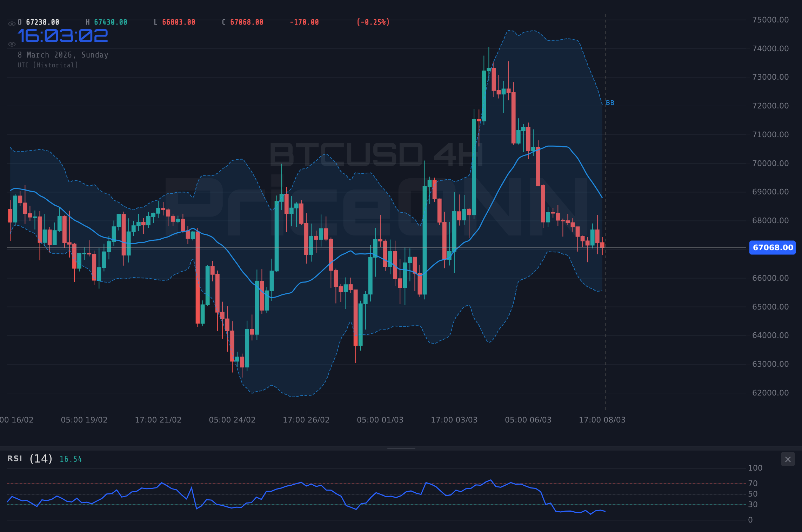Screen dimensions: 802x532
Task: Click the 71000.00 price axis label
Action: point(770,134)
